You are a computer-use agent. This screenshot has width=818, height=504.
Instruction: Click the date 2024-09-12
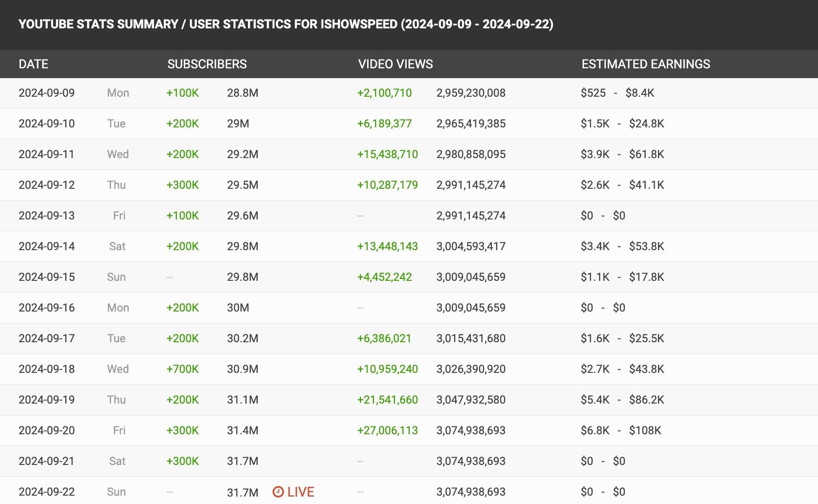tap(47, 185)
